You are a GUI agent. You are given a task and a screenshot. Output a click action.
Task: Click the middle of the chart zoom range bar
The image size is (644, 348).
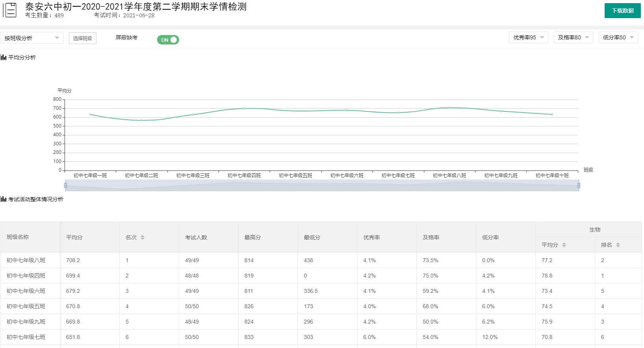(322, 185)
